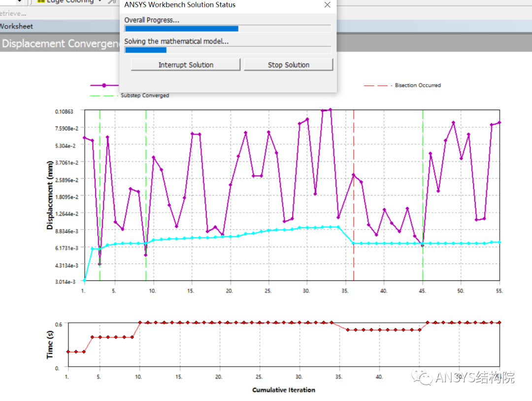Click the 0.10863 y-axis value
This screenshot has height=401, width=532.
pyautogui.click(x=64, y=111)
